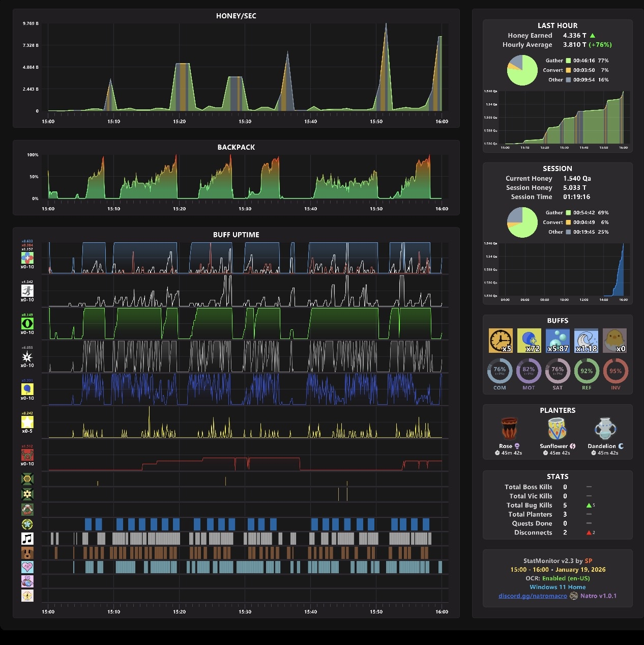Click the red scorpion-like buff icon
The height and width of the screenshot is (645, 644).
pos(27,455)
